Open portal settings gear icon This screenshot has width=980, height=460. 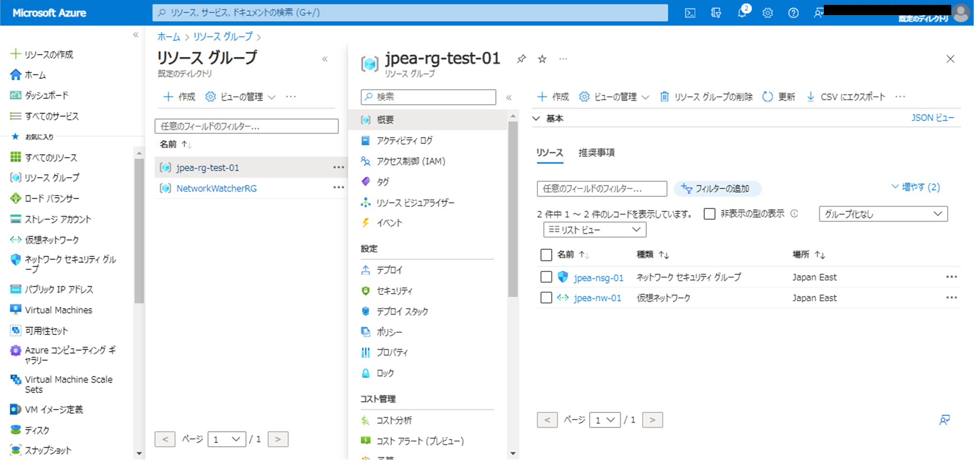(x=768, y=13)
